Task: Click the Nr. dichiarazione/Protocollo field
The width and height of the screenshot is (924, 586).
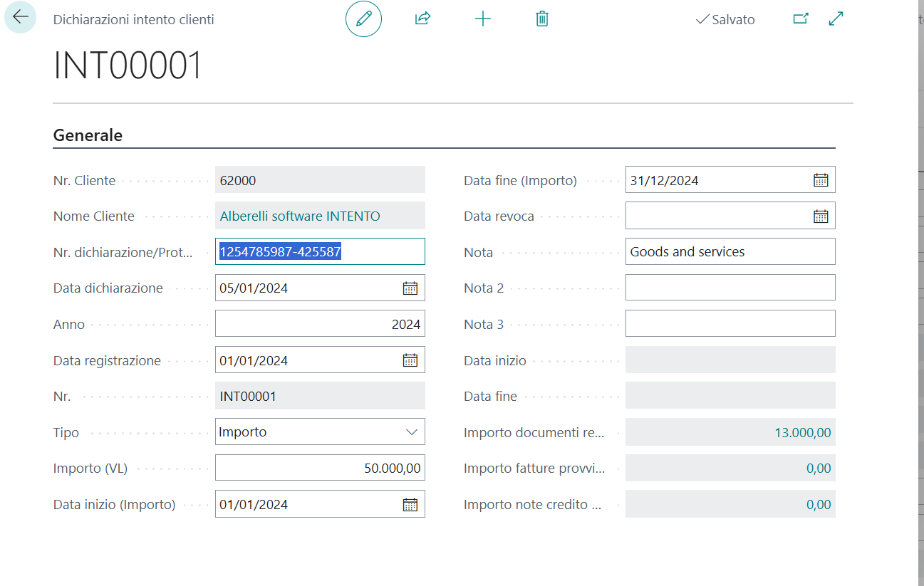Action: 320,252
